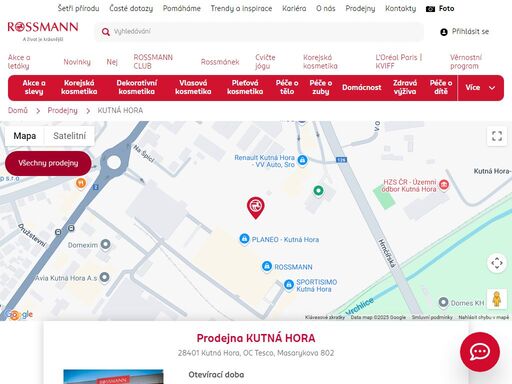
Task: Click the Rossmann logo
Action: coord(43,31)
